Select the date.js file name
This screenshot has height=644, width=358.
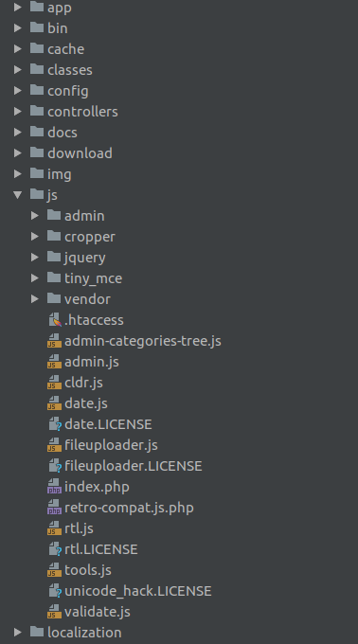click(86, 403)
